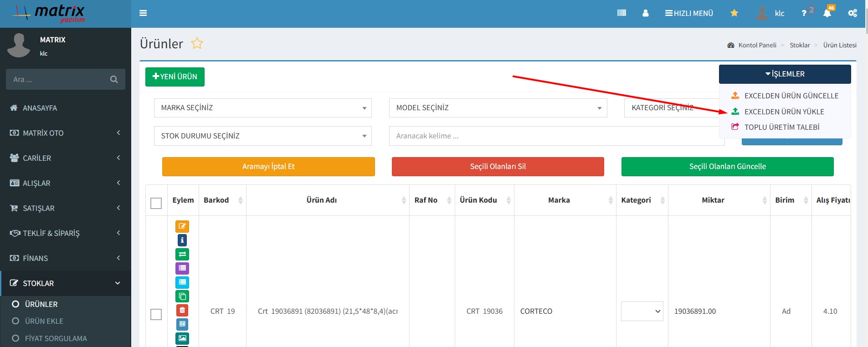Select EXCELDEN ÜRÜN YÜKLE menu item
The width and height of the screenshot is (868, 347).
(x=784, y=112)
